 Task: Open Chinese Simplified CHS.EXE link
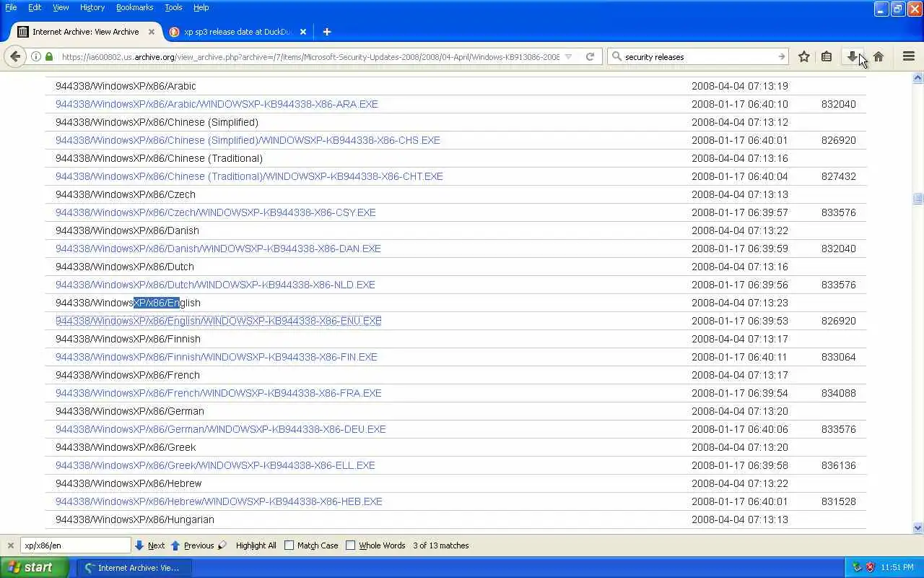(x=248, y=140)
